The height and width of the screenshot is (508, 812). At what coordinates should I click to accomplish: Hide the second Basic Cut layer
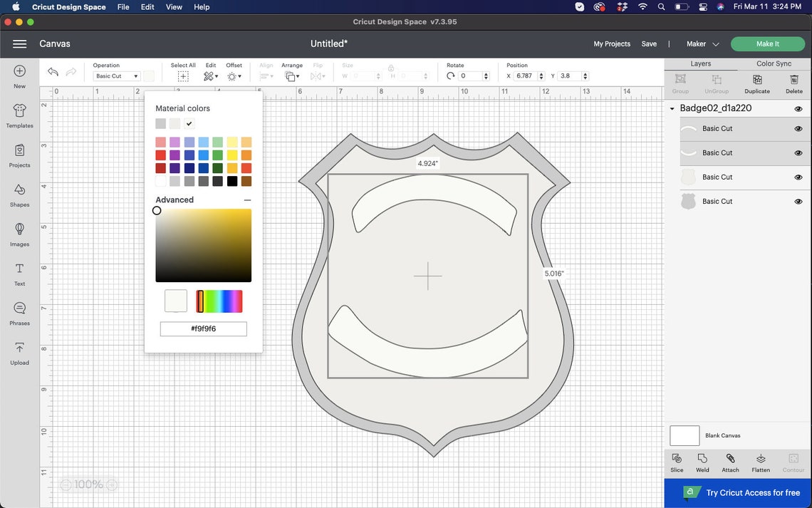tap(798, 152)
